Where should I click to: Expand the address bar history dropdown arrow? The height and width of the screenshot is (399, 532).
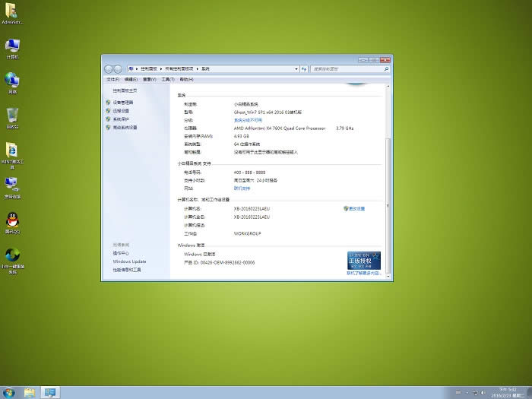click(x=296, y=69)
